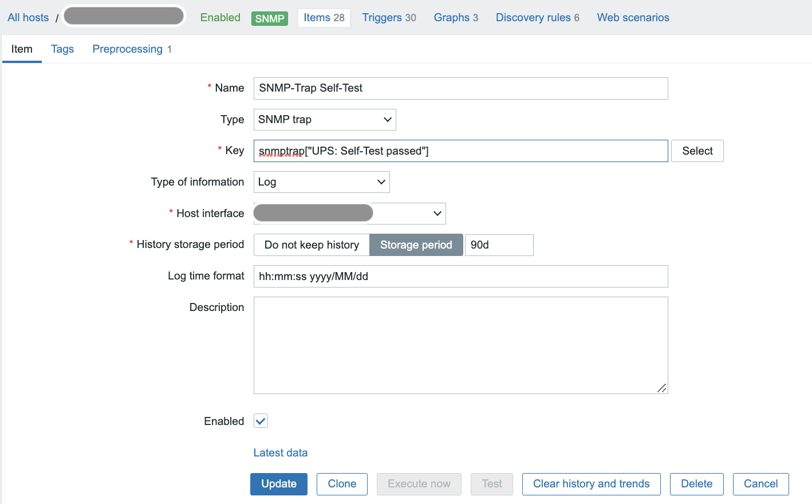Select the Storage period option
This screenshot has height=504, width=812.
tap(416, 245)
